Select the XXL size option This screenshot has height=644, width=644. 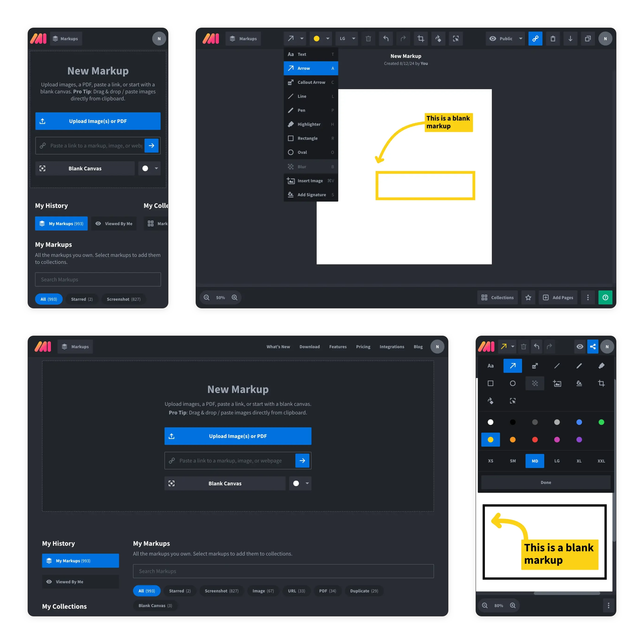click(601, 461)
